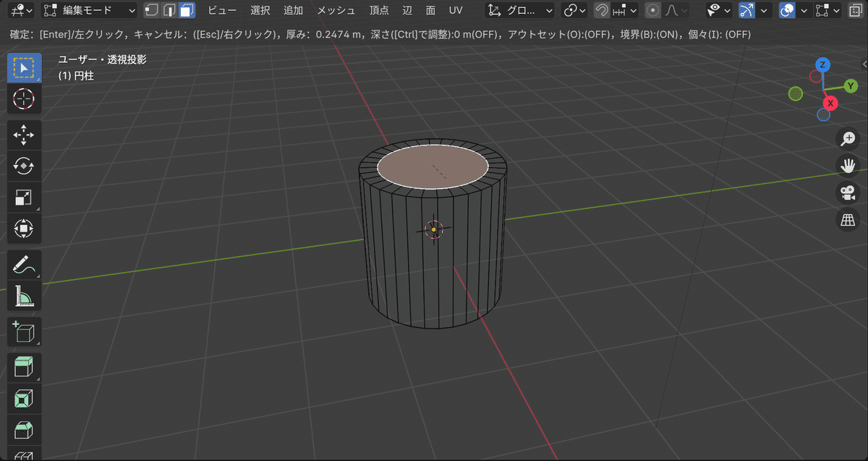Image resolution: width=868 pixels, height=461 pixels.
Task: Select the Scale tool
Action: coord(25,198)
